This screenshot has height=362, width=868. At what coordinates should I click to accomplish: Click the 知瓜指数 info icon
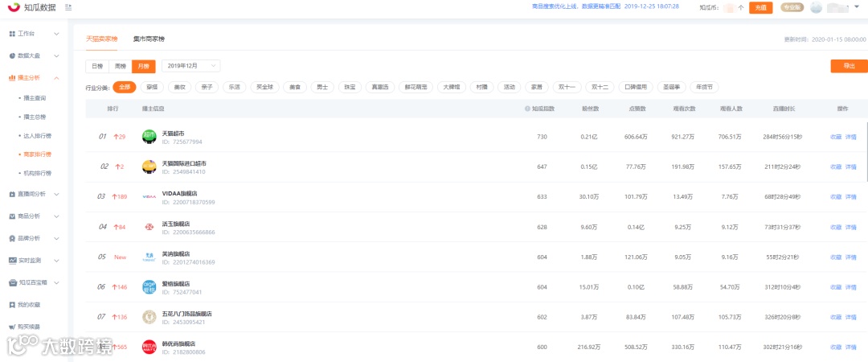coord(526,109)
